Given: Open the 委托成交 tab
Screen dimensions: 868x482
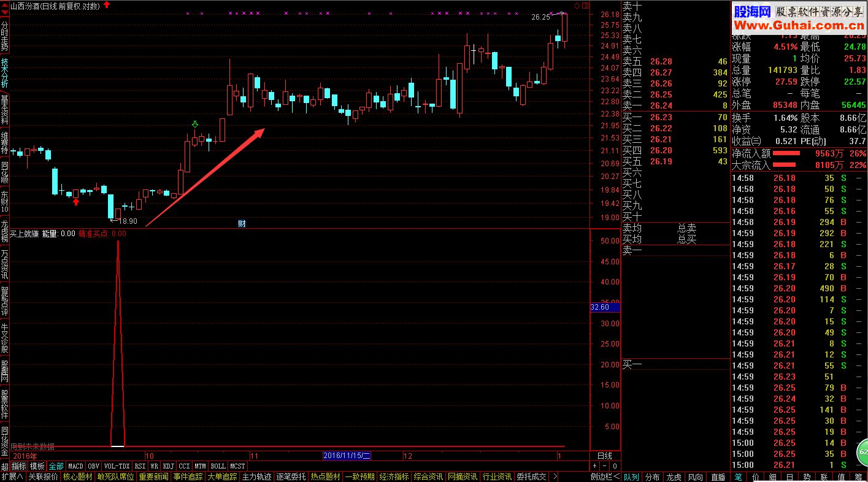Looking at the screenshot, I should [531, 477].
